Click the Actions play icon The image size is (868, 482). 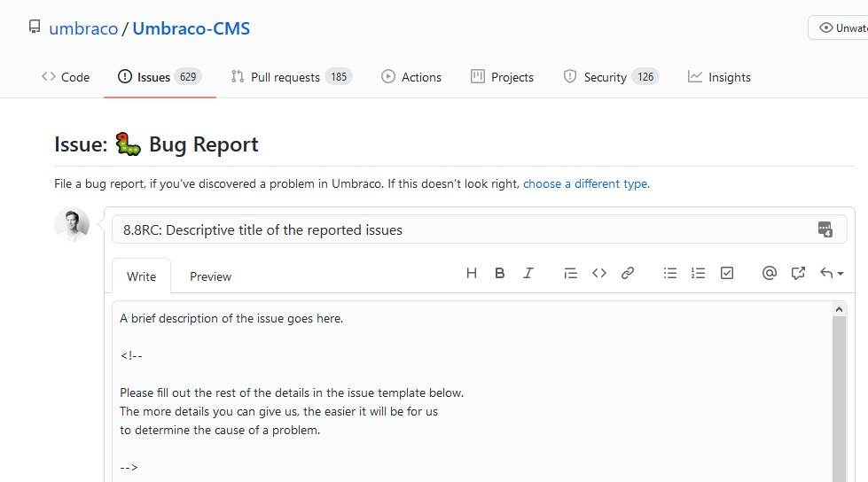click(x=388, y=76)
